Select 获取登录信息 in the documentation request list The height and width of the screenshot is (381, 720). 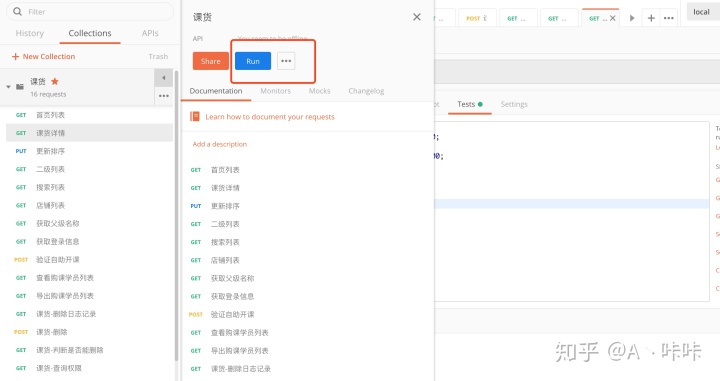232,297
